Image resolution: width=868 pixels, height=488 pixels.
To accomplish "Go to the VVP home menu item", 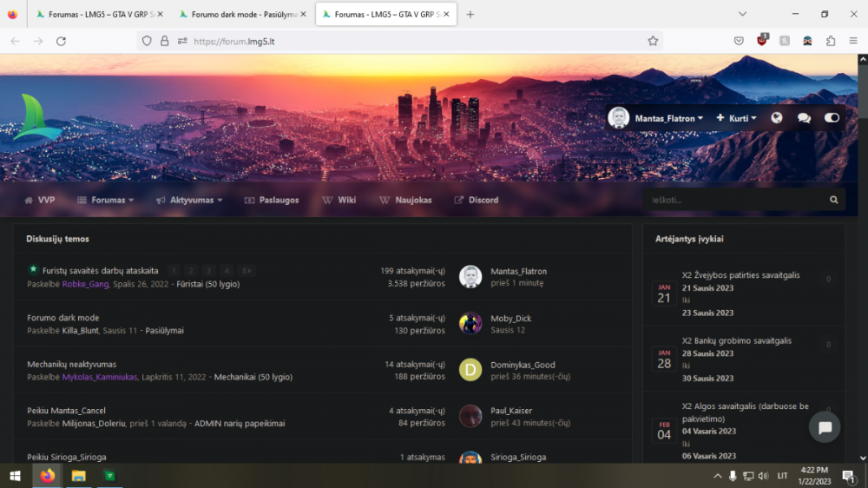I will [40, 200].
